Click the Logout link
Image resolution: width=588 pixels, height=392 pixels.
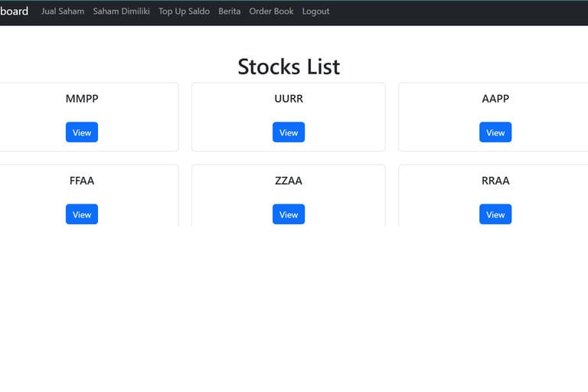tap(315, 11)
